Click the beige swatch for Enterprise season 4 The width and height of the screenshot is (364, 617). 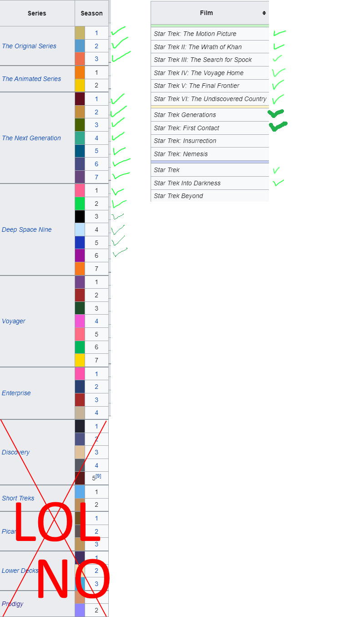[80, 413]
